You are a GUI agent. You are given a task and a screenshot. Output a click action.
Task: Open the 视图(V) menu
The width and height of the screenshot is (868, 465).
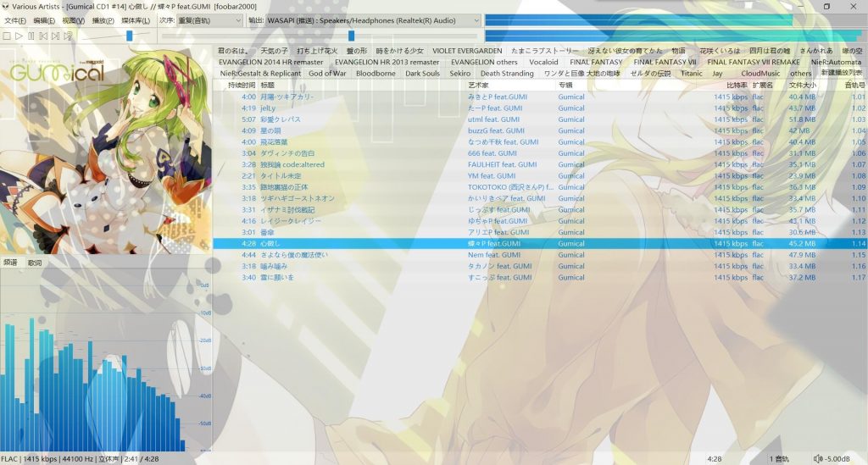point(73,20)
